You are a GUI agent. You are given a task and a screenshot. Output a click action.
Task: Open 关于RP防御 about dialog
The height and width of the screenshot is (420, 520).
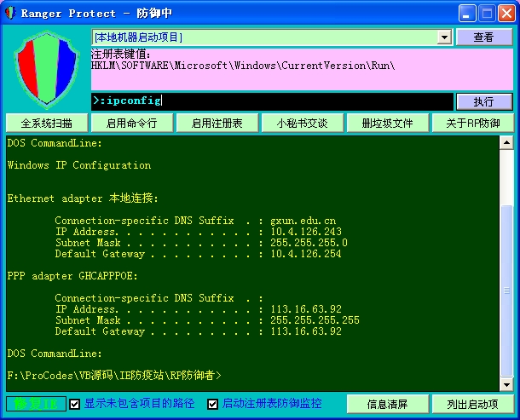[473, 124]
